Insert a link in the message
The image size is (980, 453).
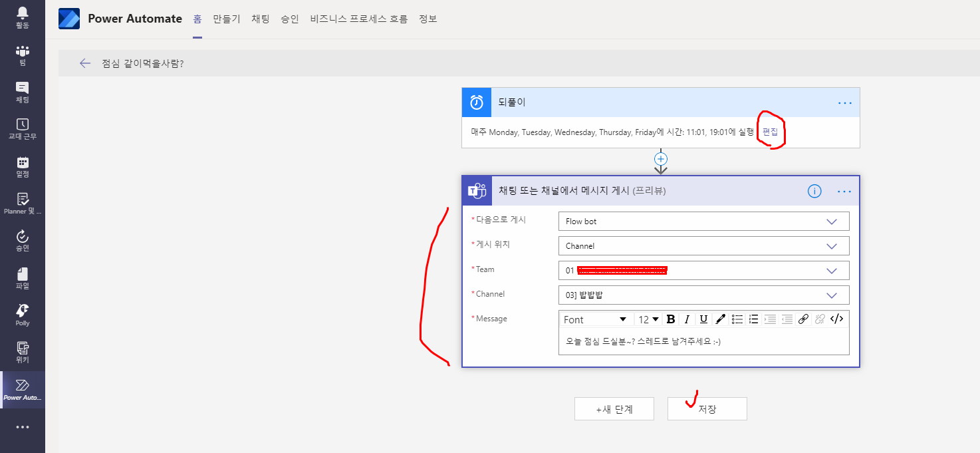[x=803, y=319]
